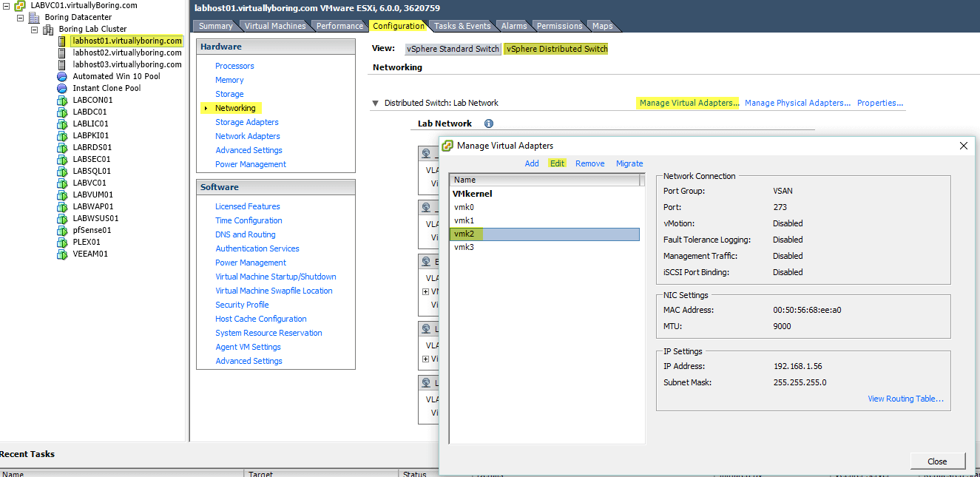
Task: Select the LABVC01 virtual machine icon
Action: point(62,183)
